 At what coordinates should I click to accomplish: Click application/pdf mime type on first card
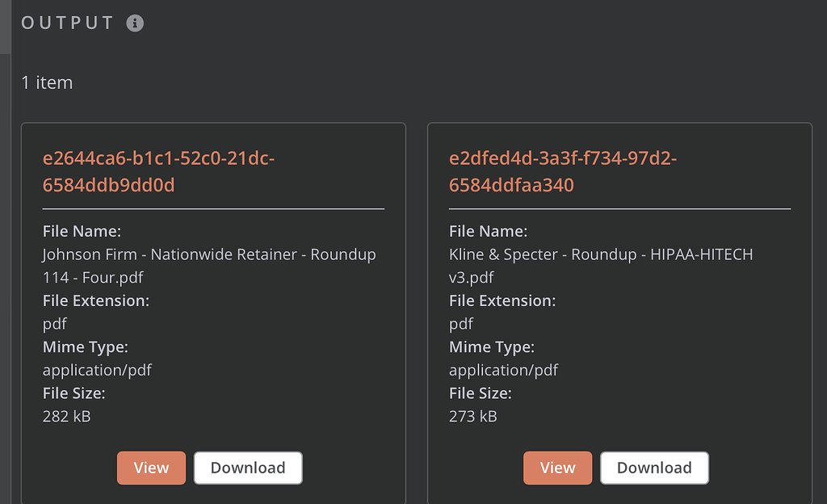tap(97, 370)
